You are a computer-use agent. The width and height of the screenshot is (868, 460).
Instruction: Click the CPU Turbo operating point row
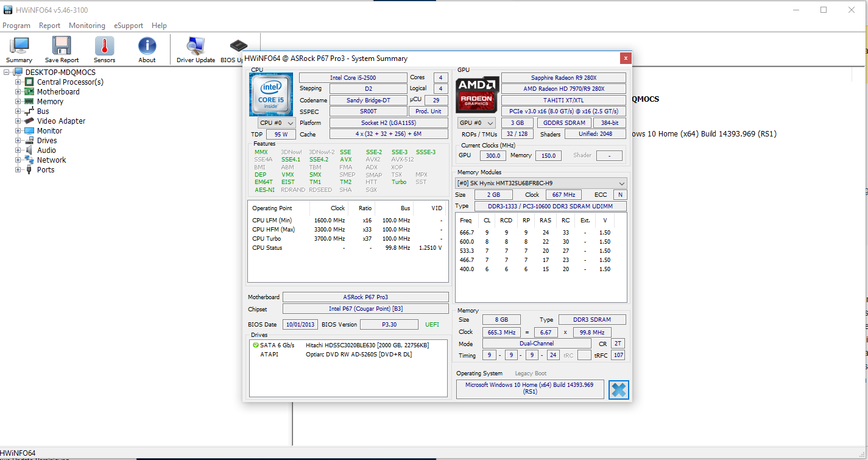(x=348, y=238)
